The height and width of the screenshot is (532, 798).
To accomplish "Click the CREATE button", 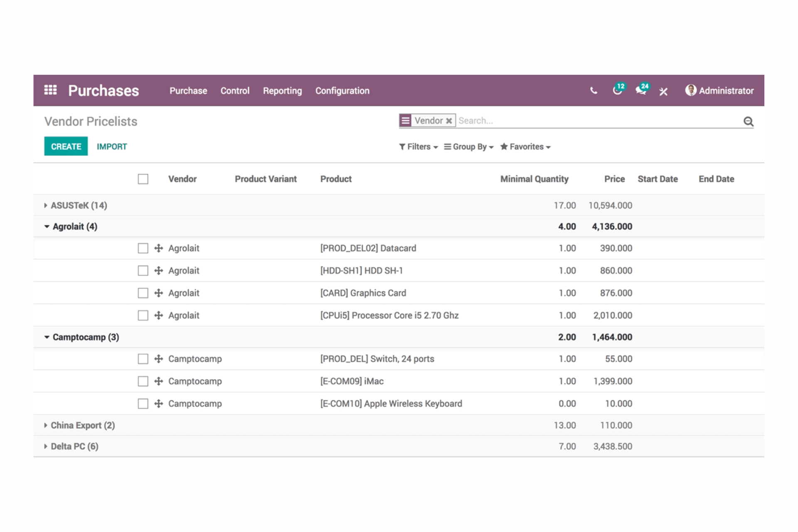I will [x=66, y=146].
